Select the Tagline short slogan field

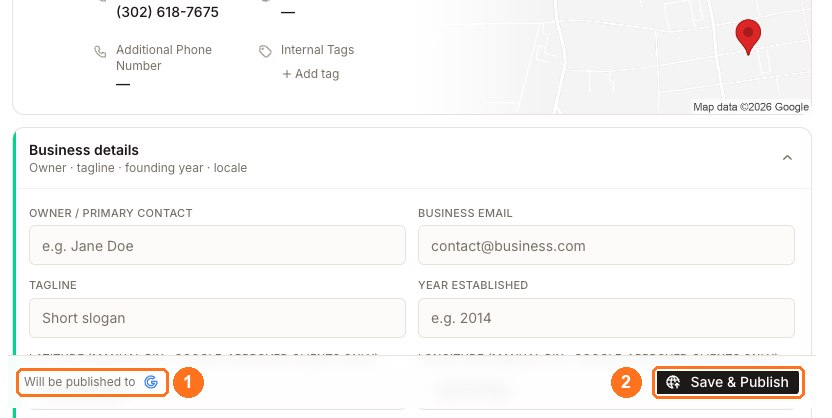pyautogui.click(x=218, y=318)
